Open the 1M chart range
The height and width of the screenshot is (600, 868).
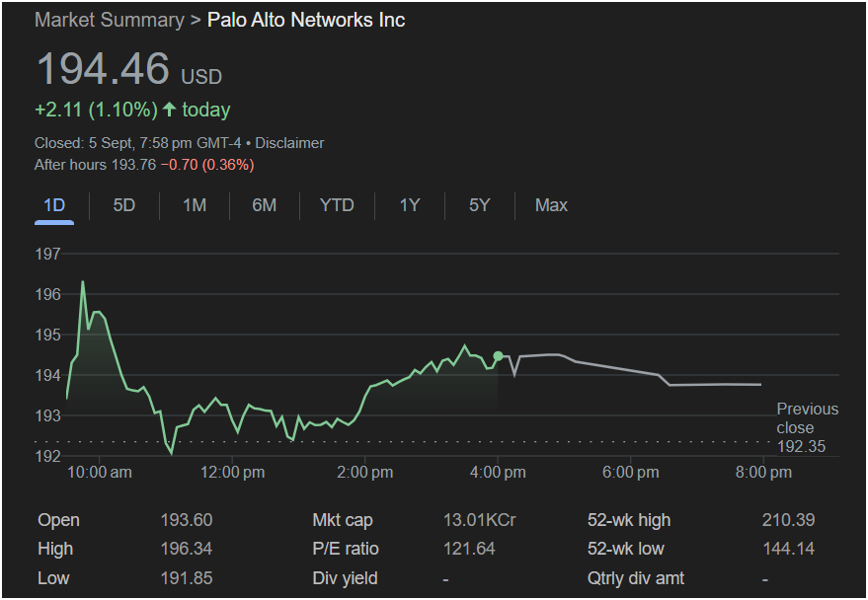pyautogui.click(x=195, y=205)
